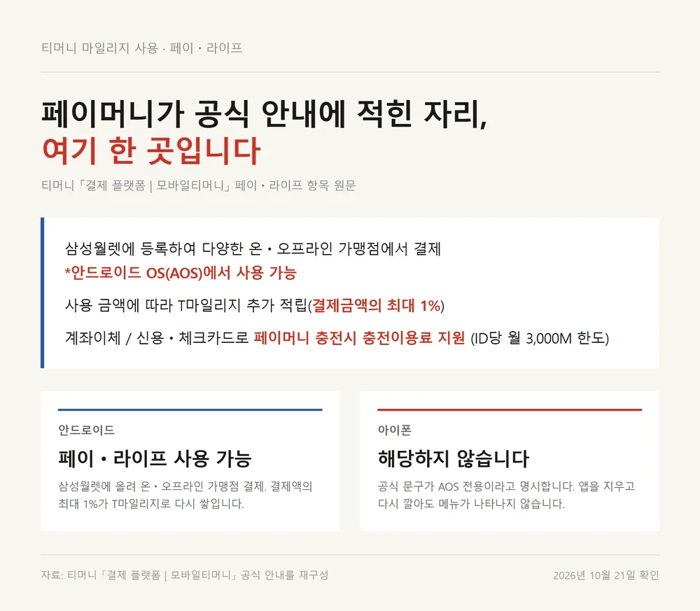Click the text '(ID당 월 3,000M 한도)'
The height and width of the screenshot is (611, 700).
[x=540, y=338]
